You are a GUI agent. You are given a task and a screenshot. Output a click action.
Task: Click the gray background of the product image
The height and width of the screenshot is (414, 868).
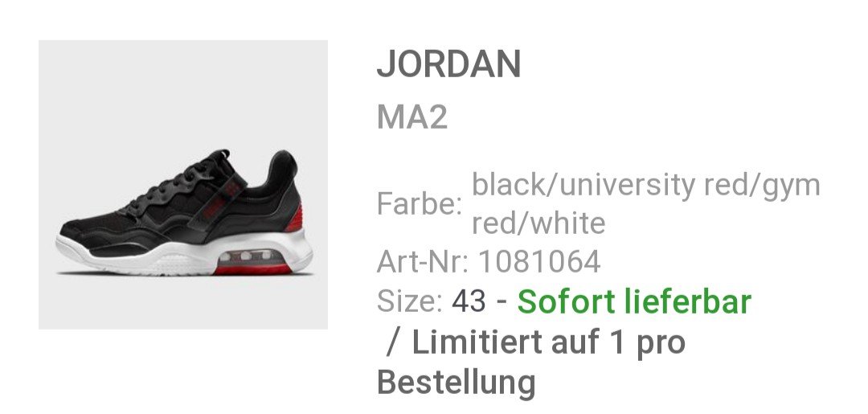pos(111,100)
